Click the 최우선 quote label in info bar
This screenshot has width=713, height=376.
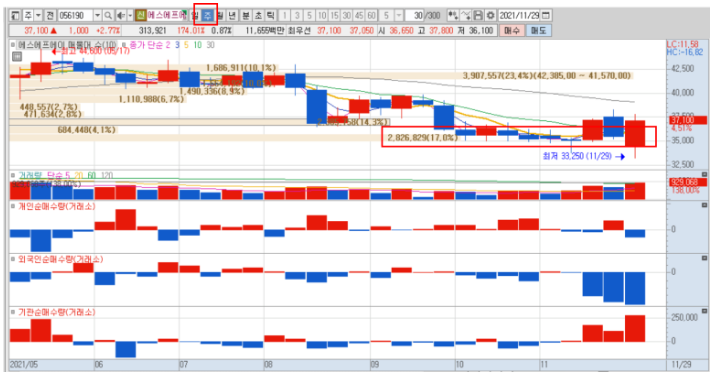(299, 30)
